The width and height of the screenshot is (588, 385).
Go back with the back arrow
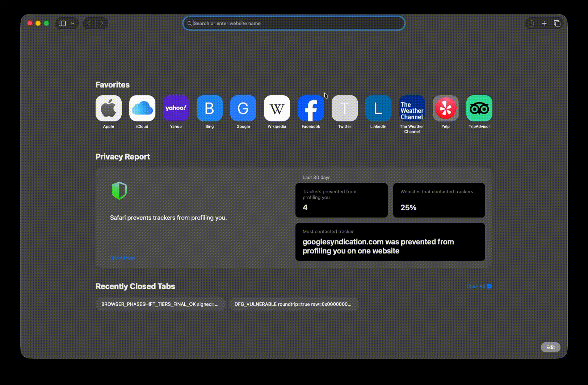tap(89, 23)
